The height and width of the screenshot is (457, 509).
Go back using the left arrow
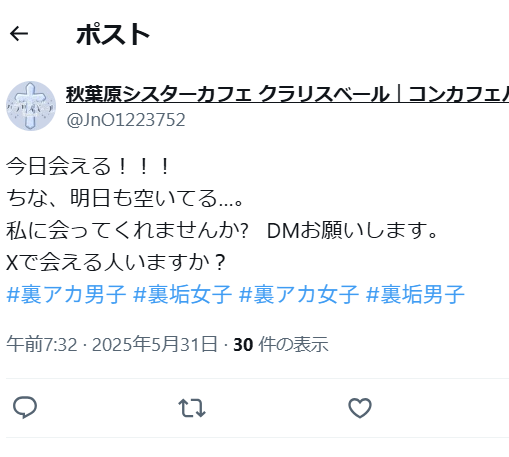click(19, 34)
